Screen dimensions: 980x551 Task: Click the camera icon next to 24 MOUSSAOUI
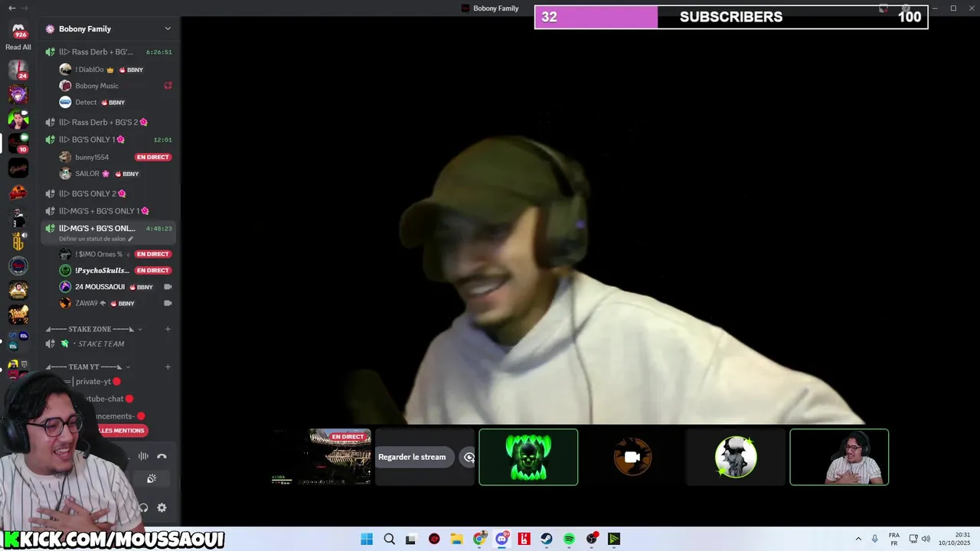(168, 287)
